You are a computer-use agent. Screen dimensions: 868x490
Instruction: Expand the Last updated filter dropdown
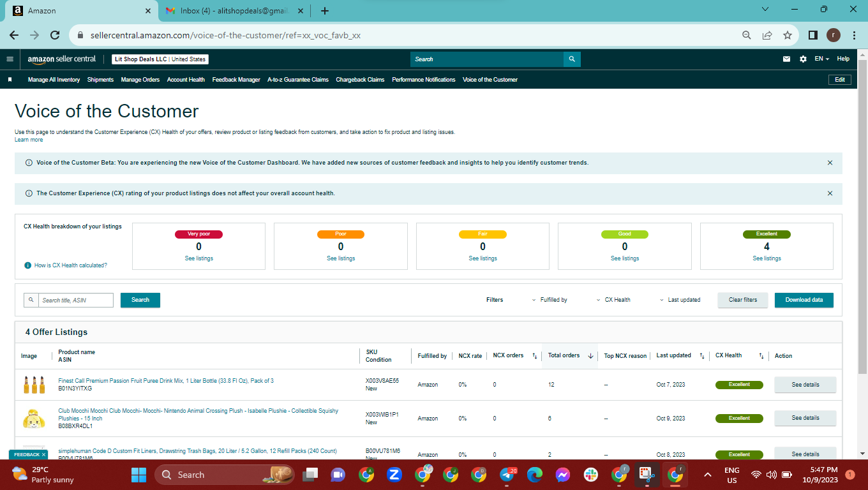[680, 300]
